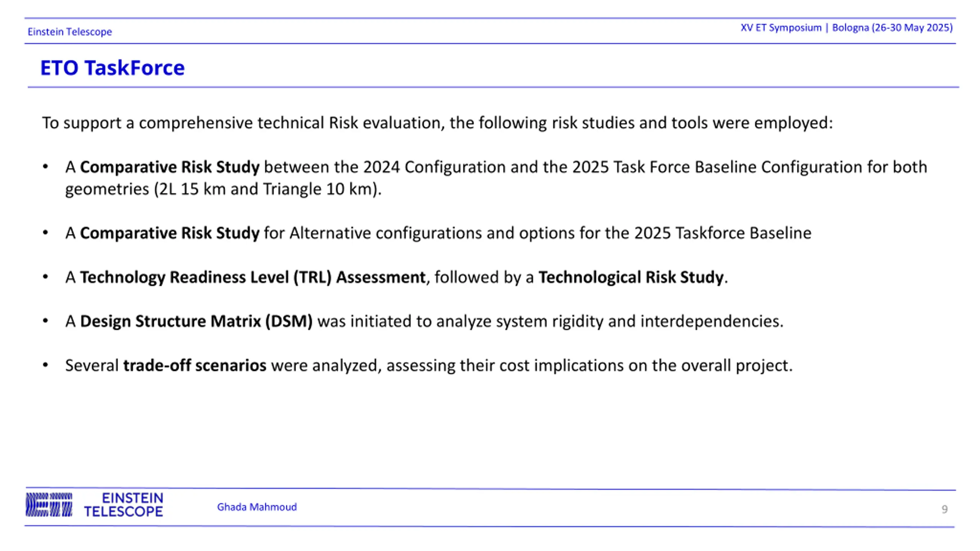The height and width of the screenshot is (551, 980).
Task: Click the Technological Risk Study bold text
Action: coord(631,277)
